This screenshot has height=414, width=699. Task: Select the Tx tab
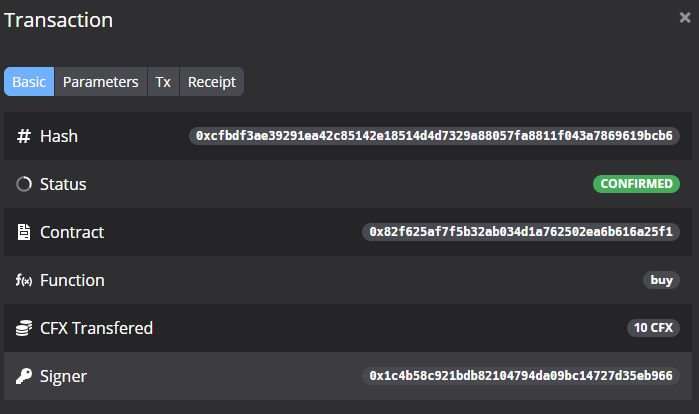(x=163, y=82)
